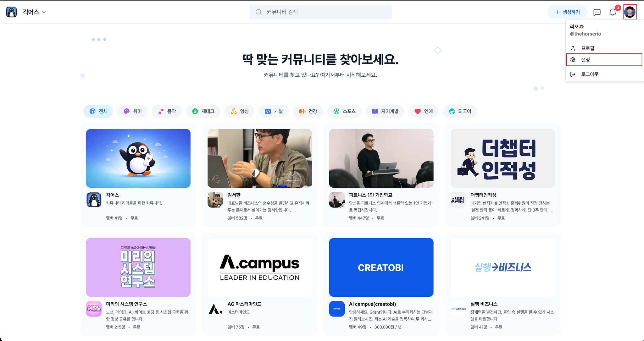Filter communities by 외국어 category

coord(460,111)
